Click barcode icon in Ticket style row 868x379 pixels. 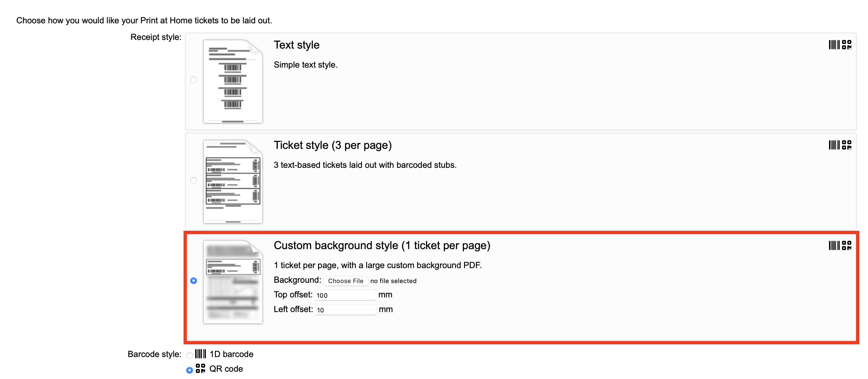(834, 145)
